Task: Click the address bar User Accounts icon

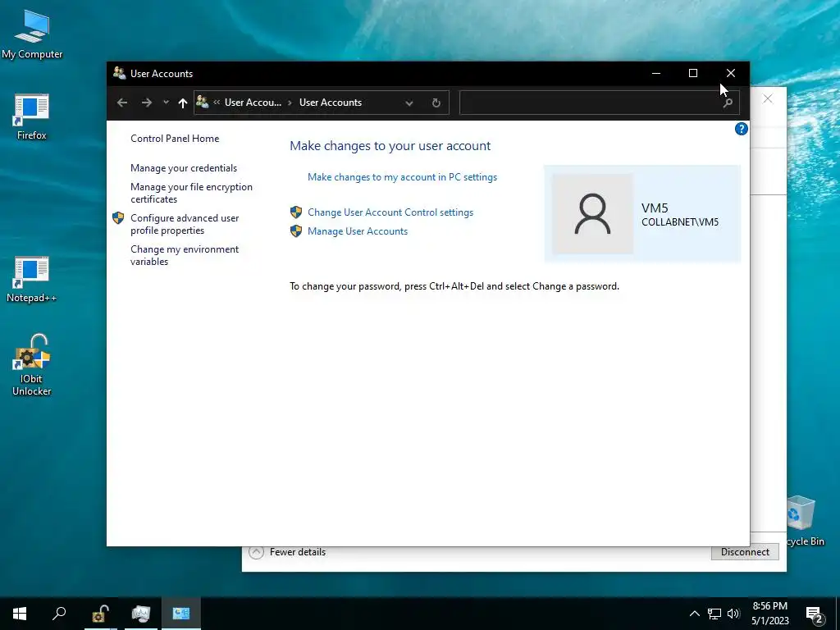Action: pyautogui.click(x=203, y=102)
